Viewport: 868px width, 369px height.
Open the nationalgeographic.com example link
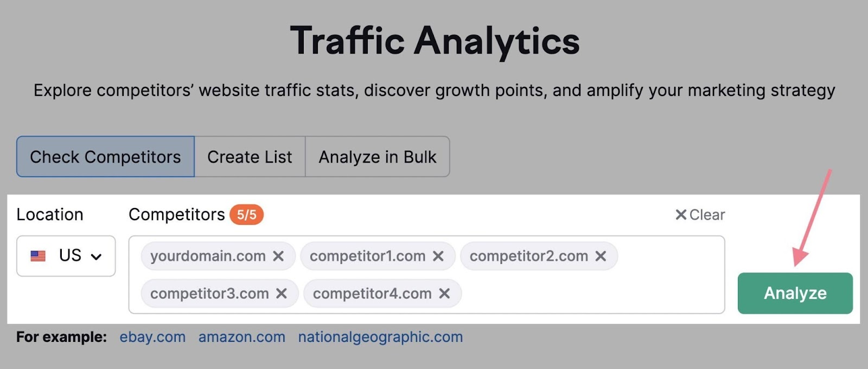pos(379,336)
